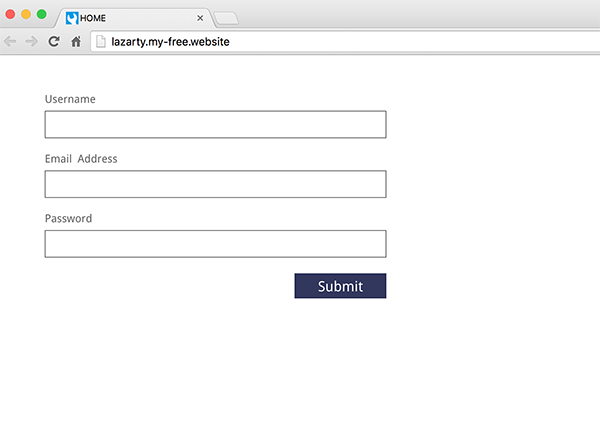This screenshot has width=600, height=428.
Task: Reload the current page
Action: [54, 41]
